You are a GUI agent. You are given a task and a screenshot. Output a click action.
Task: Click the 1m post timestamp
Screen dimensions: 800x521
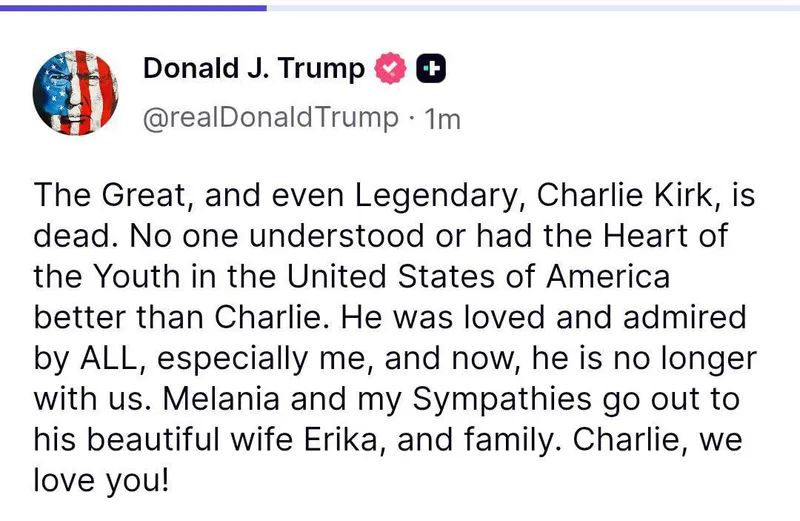click(x=441, y=119)
